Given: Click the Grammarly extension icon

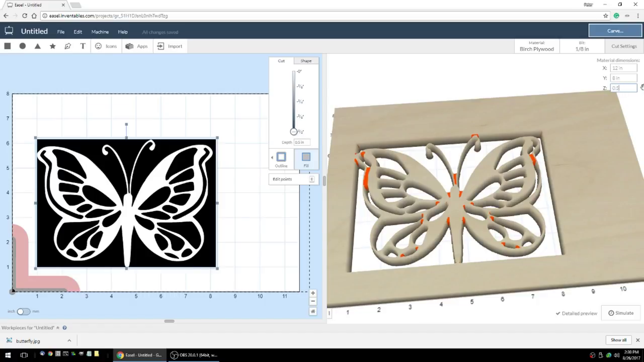Looking at the screenshot, I should pos(616,16).
